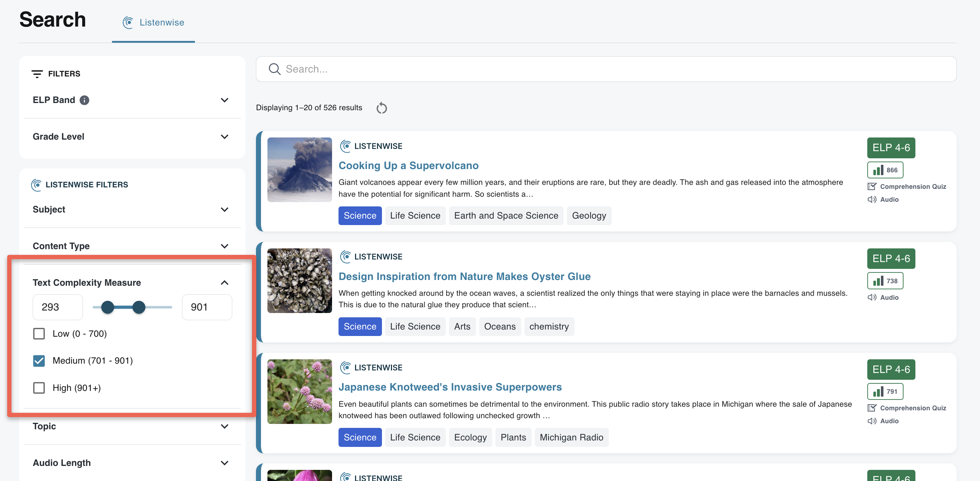Click Audio speaker icon on Oyster Glue card
Viewport: 980px width, 481px height.
click(872, 297)
